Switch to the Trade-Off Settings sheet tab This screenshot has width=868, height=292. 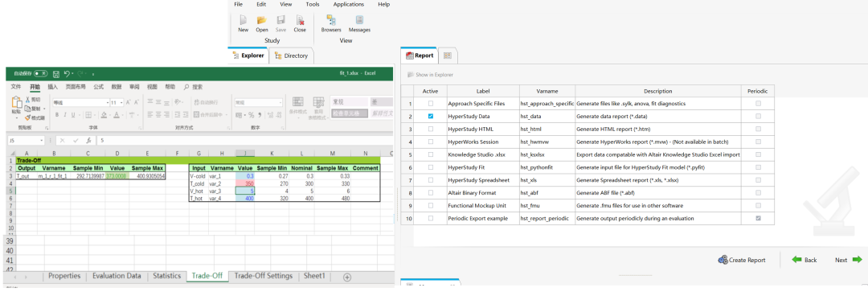point(264,276)
